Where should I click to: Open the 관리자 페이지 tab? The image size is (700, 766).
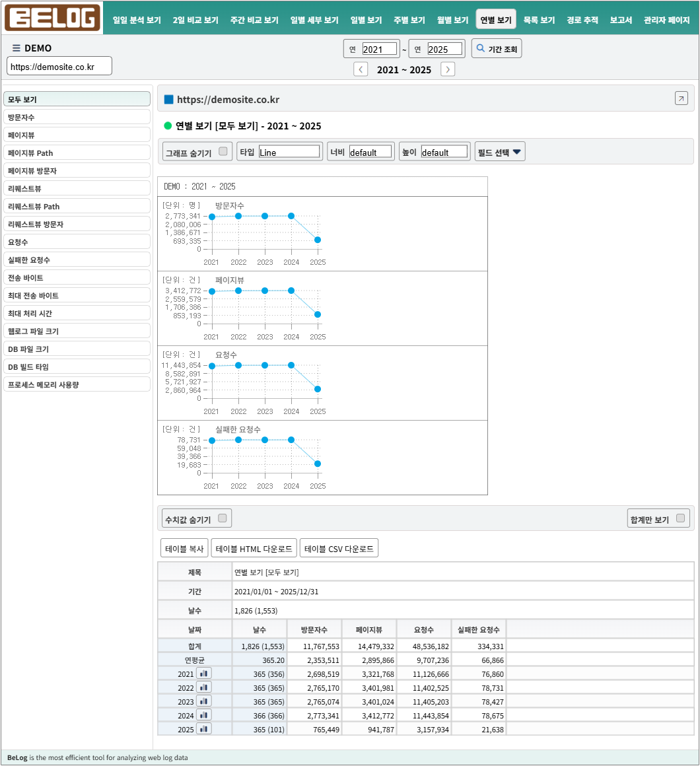[666, 20]
